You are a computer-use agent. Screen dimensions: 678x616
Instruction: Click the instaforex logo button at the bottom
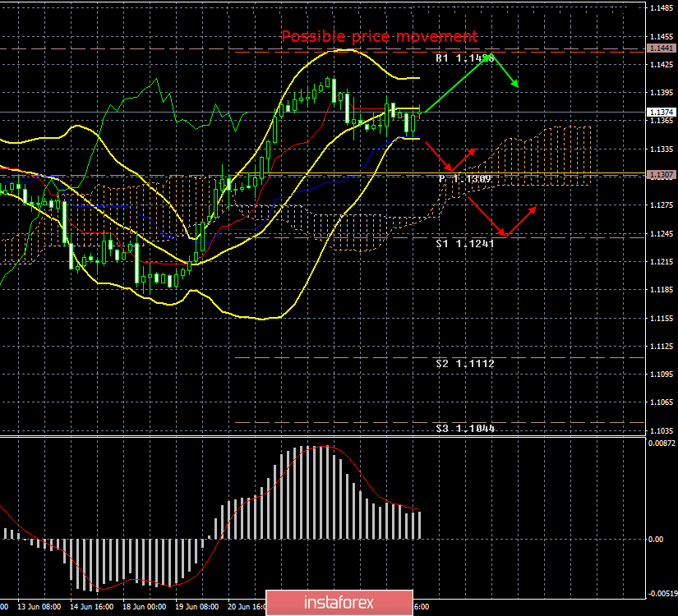[339, 601]
